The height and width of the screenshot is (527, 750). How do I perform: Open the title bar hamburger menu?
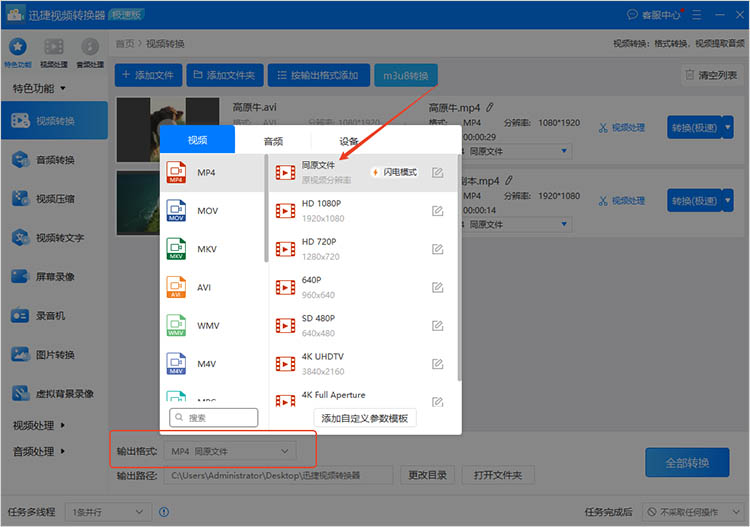696,15
